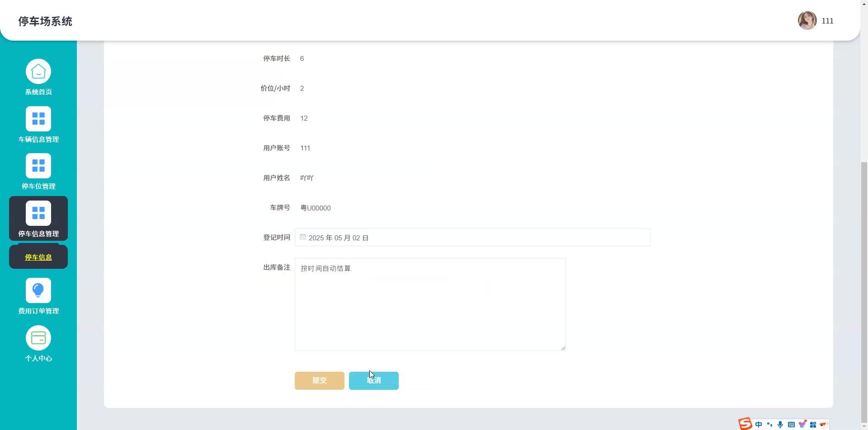The image size is (868, 430).
Task: Click the textarea resize handle of 出库备注
Action: tap(563, 348)
